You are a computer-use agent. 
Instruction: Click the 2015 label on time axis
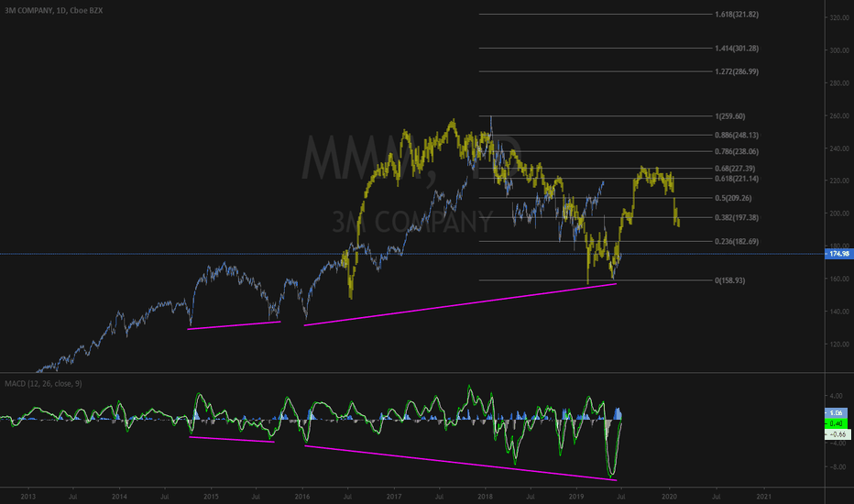tap(211, 497)
